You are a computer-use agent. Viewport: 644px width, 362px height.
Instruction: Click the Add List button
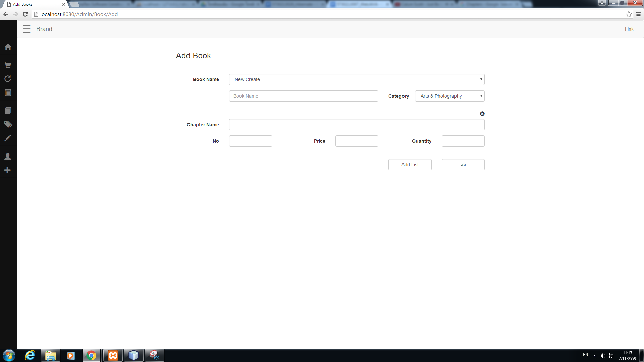click(410, 165)
